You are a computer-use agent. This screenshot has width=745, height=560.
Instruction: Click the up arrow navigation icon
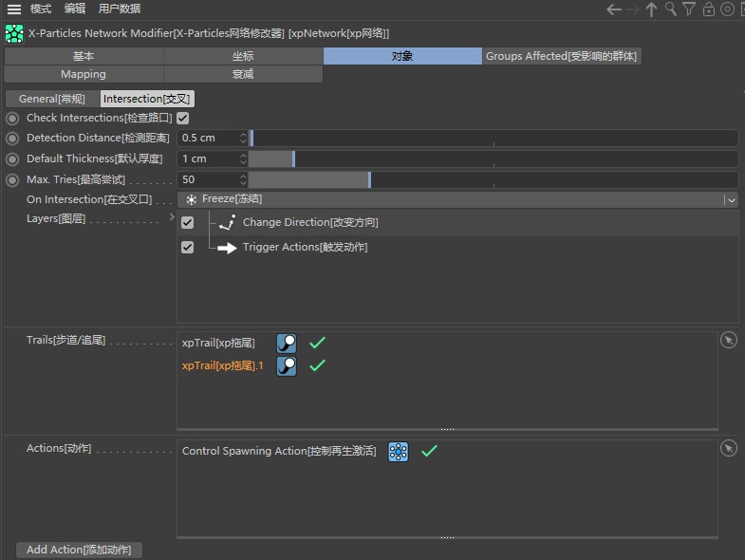point(651,9)
